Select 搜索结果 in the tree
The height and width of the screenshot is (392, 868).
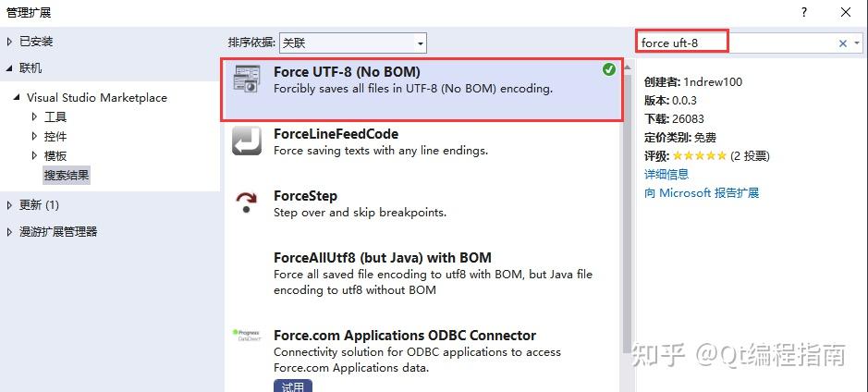67,175
